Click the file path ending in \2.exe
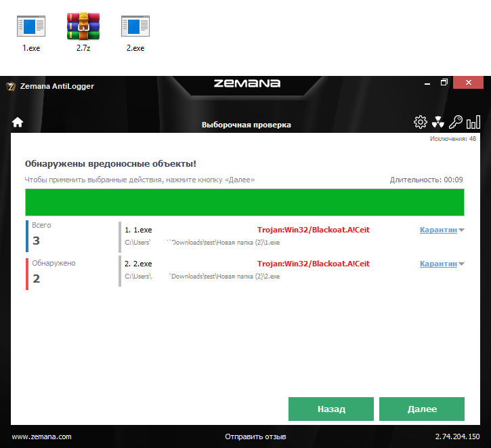Viewport: 491px width, 448px height. pos(202,277)
